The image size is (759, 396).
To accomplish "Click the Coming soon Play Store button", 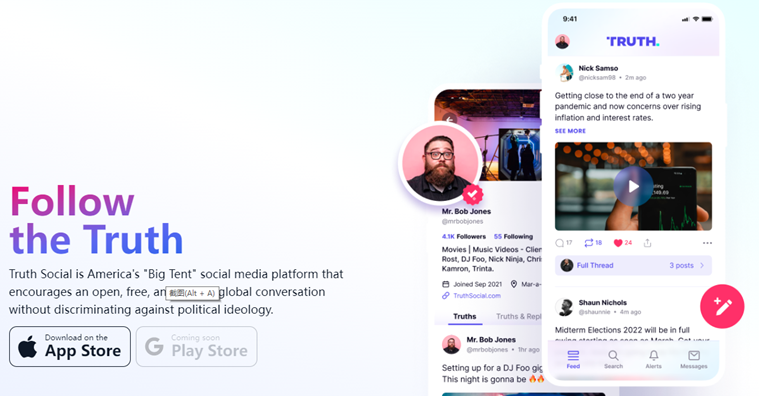I will pyautogui.click(x=197, y=347).
